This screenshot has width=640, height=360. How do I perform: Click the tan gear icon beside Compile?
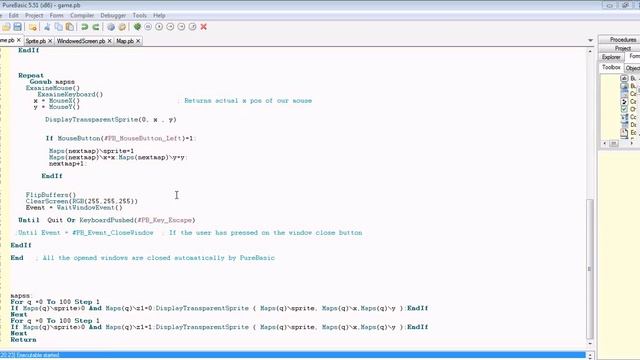[122, 27]
